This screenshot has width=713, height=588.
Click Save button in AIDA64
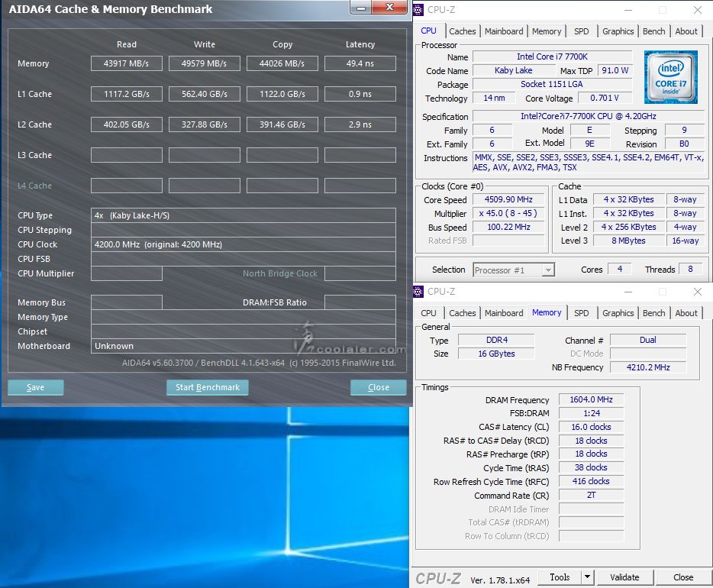pos(35,387)
